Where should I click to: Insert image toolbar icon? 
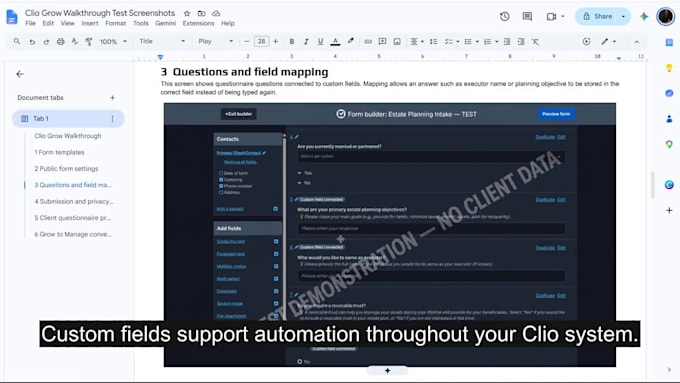397,42
